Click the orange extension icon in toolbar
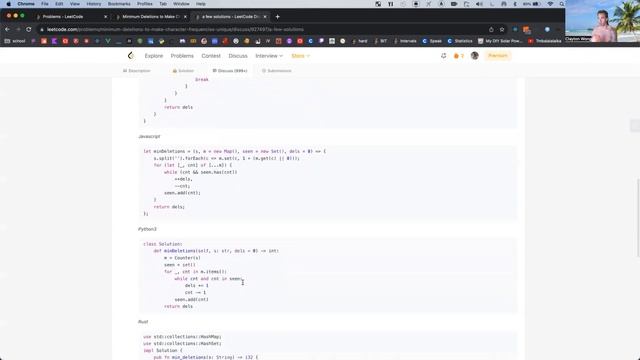The width and height of the screenshot is (640, 360). (527, 29)
